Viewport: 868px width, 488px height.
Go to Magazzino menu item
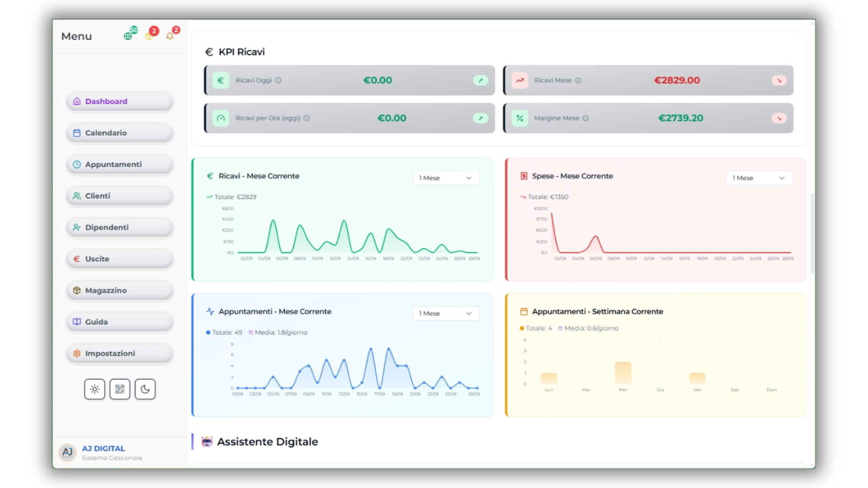click(x=120, y=291)
